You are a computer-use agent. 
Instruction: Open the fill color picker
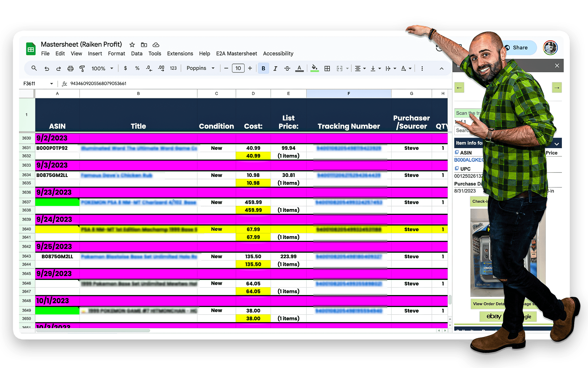[x=315, y=68]
